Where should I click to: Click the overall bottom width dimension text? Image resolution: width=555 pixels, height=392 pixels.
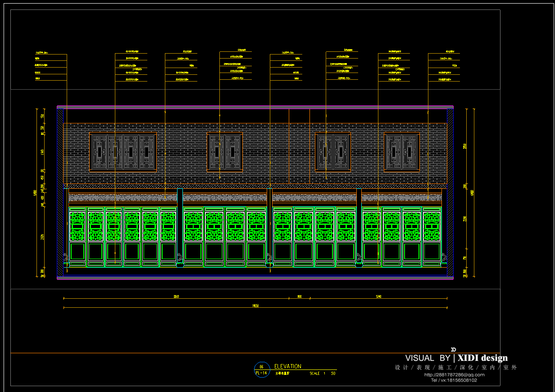(255, 306)
